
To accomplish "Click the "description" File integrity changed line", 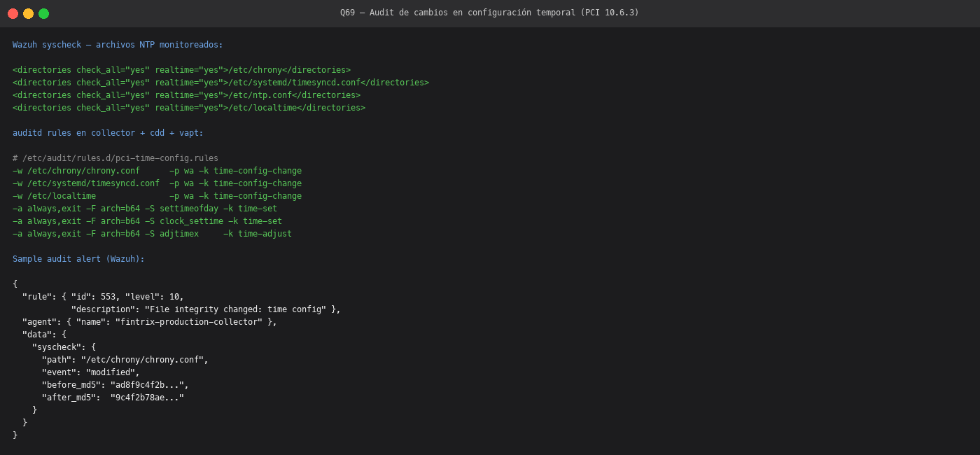I will coord(206,309).
